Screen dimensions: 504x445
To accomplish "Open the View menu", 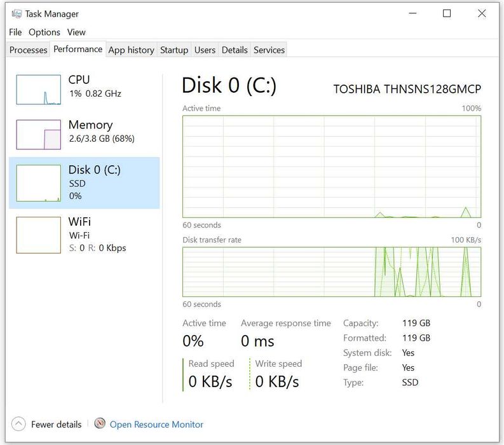I will [x=76, y=32].
